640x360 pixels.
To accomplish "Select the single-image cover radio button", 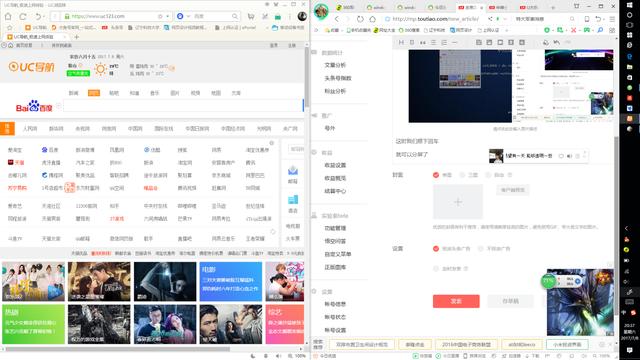I will pos(436,175).
